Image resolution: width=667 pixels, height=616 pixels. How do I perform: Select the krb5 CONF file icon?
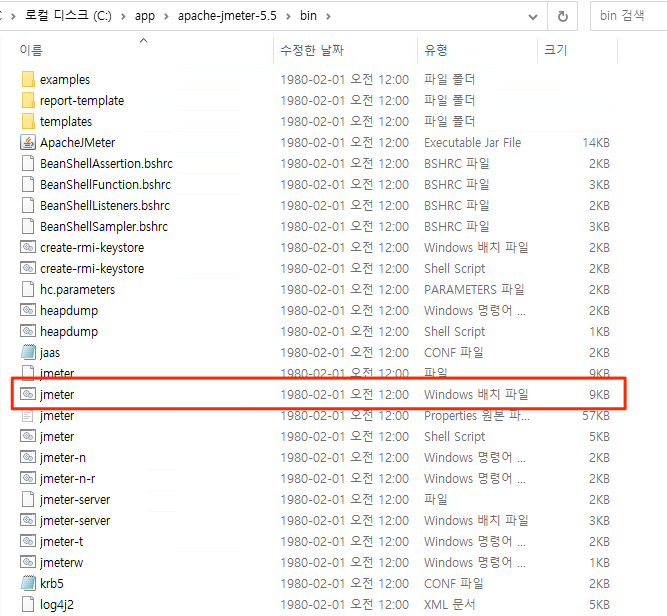[x=28, y=583]
